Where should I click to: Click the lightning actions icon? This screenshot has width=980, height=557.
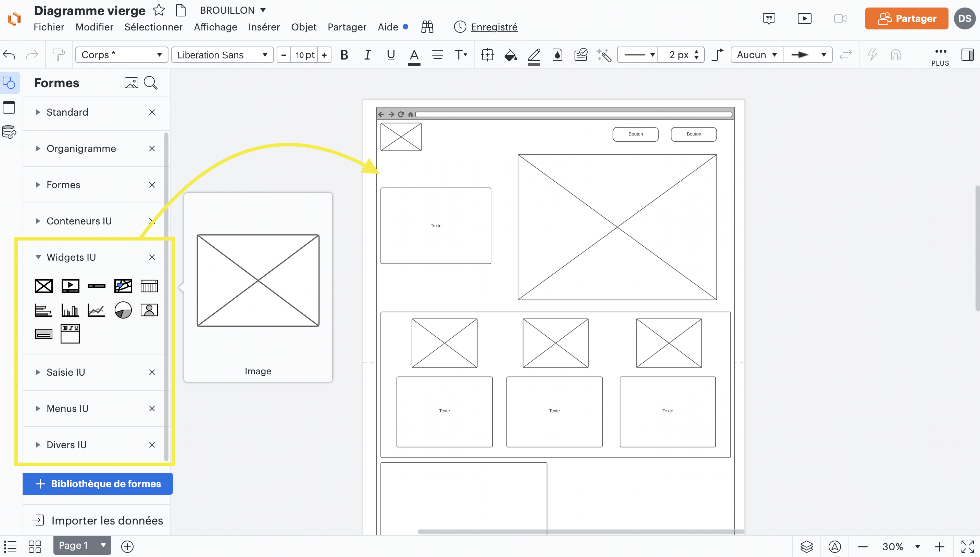[x=872, y=55]
